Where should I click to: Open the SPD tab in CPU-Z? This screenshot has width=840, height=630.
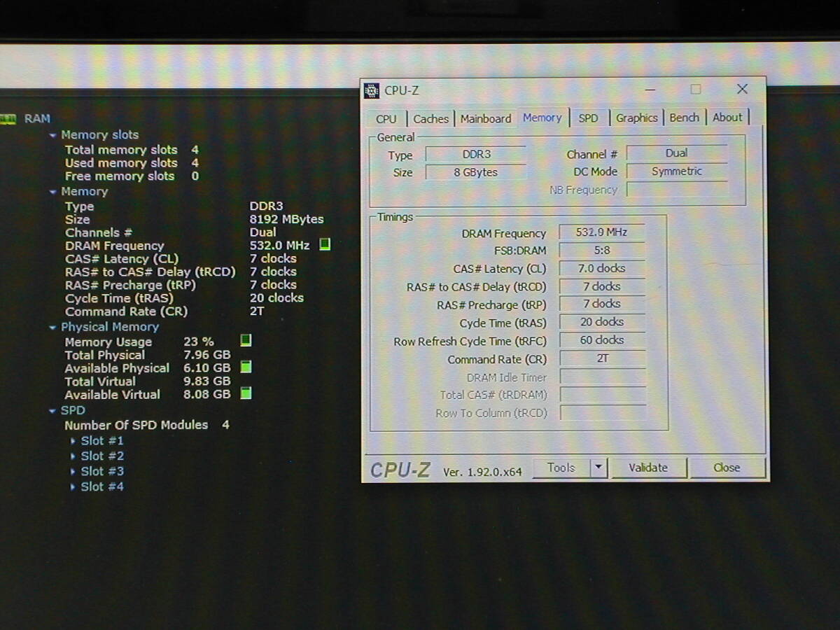(x=589, y=118)
